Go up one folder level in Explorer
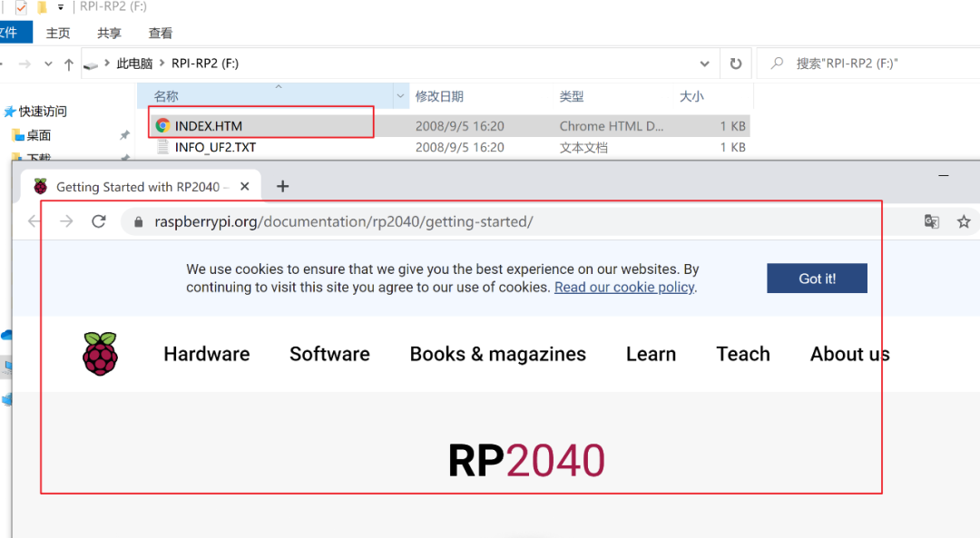This screenshot has width=980, height=538. [69, 64]
